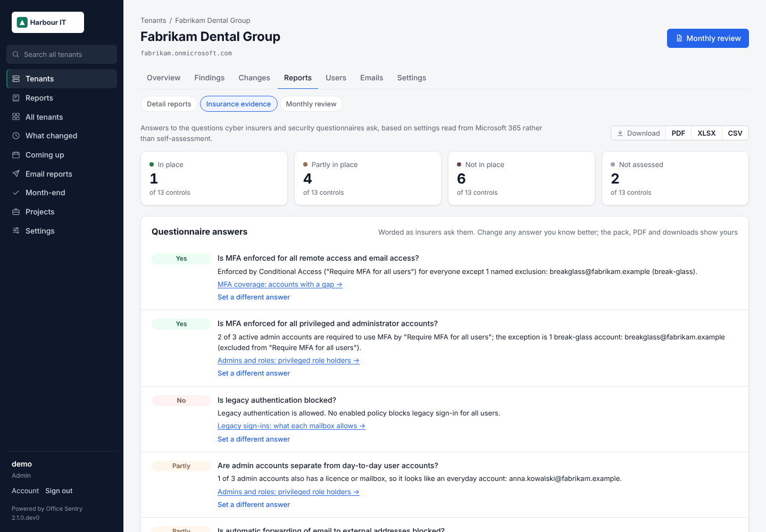Click the document icon on Monthly review button
Viewport: 766px width, 532px height.
point(679,38)
